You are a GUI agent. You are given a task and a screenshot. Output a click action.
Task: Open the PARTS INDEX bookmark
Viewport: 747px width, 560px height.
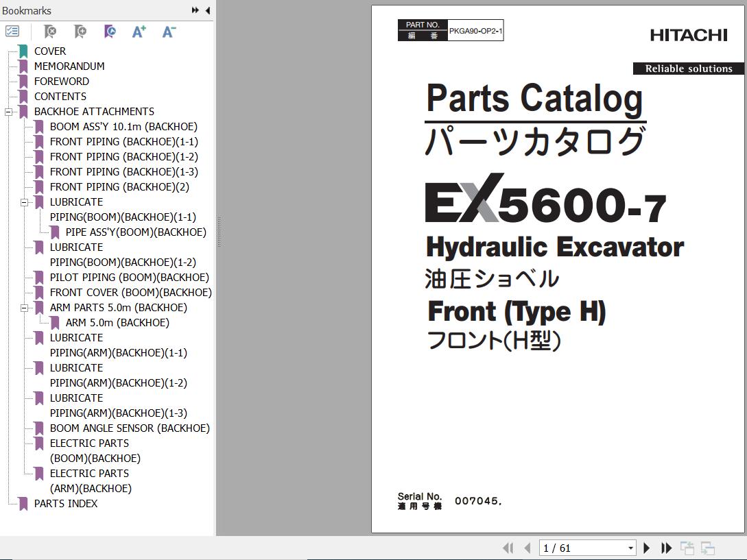click(x=66, y=503)
